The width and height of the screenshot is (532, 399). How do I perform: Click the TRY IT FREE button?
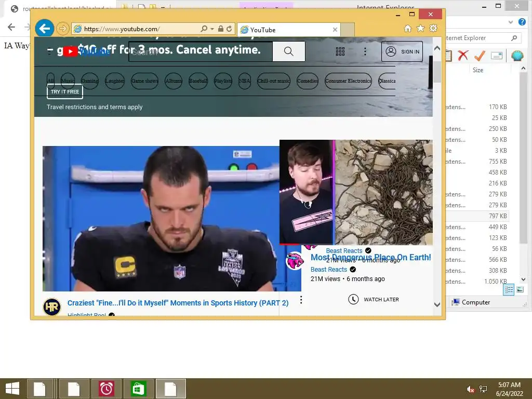coord(65,91)
